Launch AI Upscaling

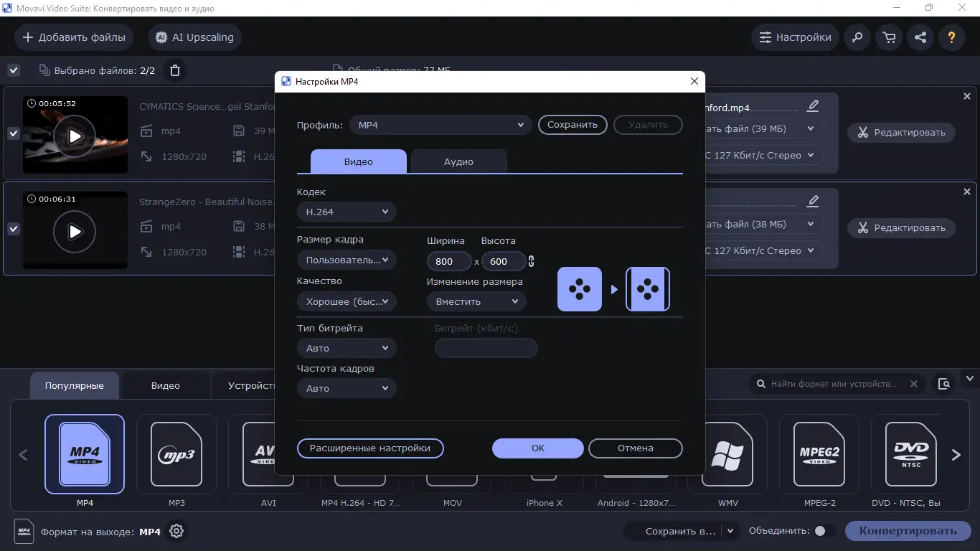(195, 37)
